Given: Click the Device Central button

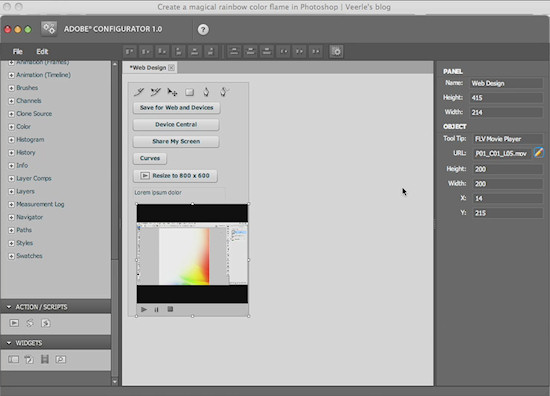Looking at the screenshot, I should point(176,125).
